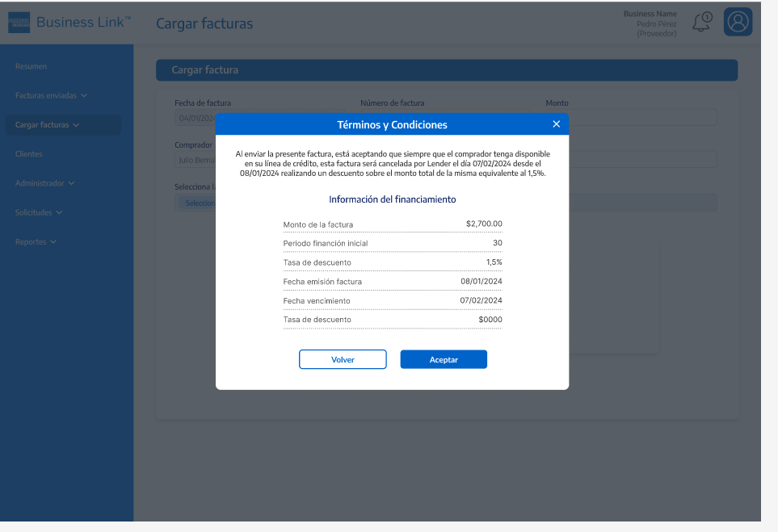Open Clientes in the sidebar

28,154
